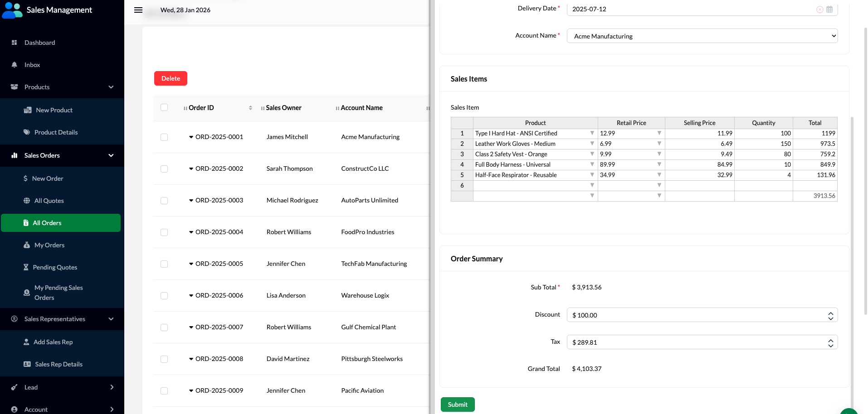Click the All Quotes globe icon
Screen dimensions: 868x414
pos(27,201)
